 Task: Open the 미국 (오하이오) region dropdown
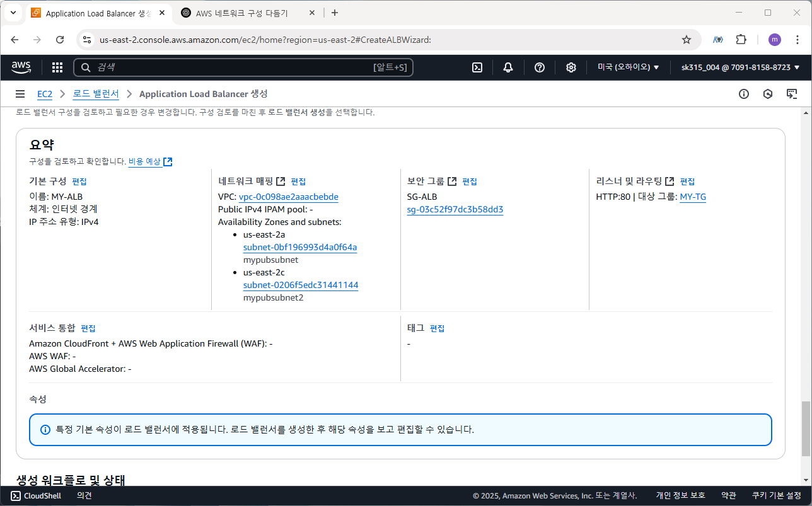pos(629,67)
